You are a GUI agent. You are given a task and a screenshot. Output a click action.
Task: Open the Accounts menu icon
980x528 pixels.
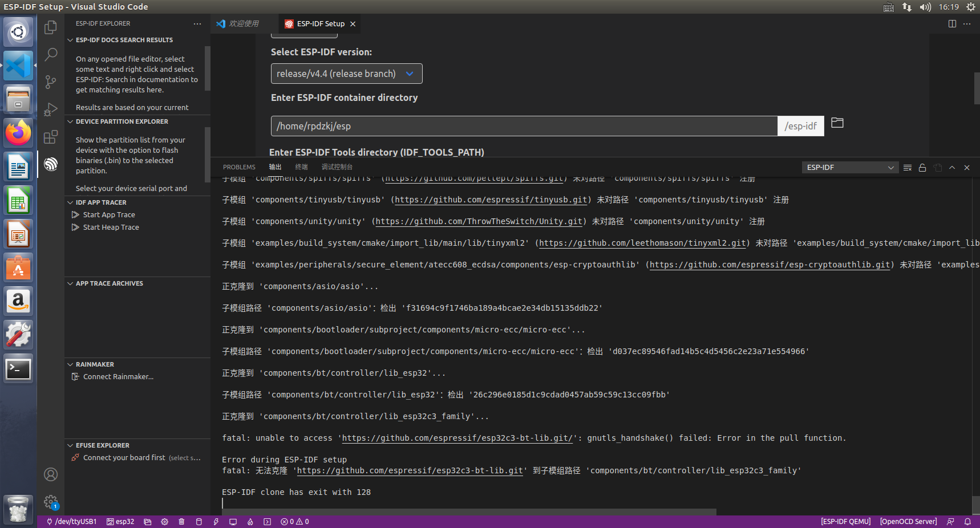coord(51,474)
